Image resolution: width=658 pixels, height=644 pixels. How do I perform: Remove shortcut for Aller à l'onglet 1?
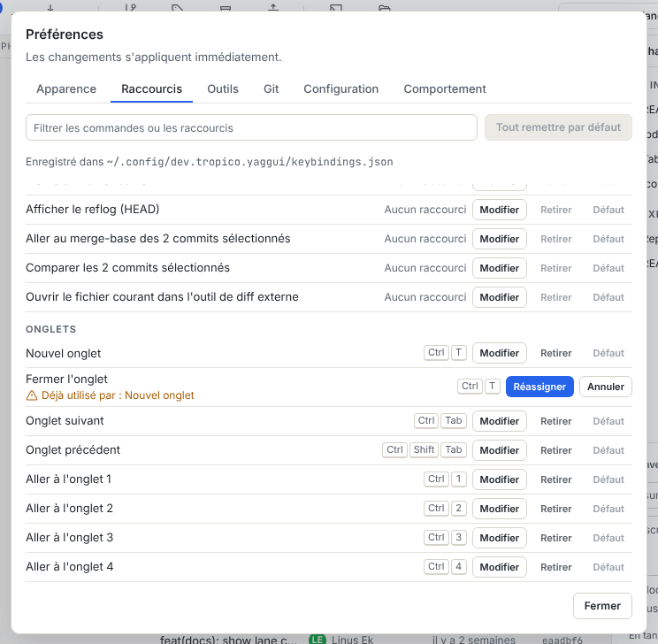pos(556,479)
